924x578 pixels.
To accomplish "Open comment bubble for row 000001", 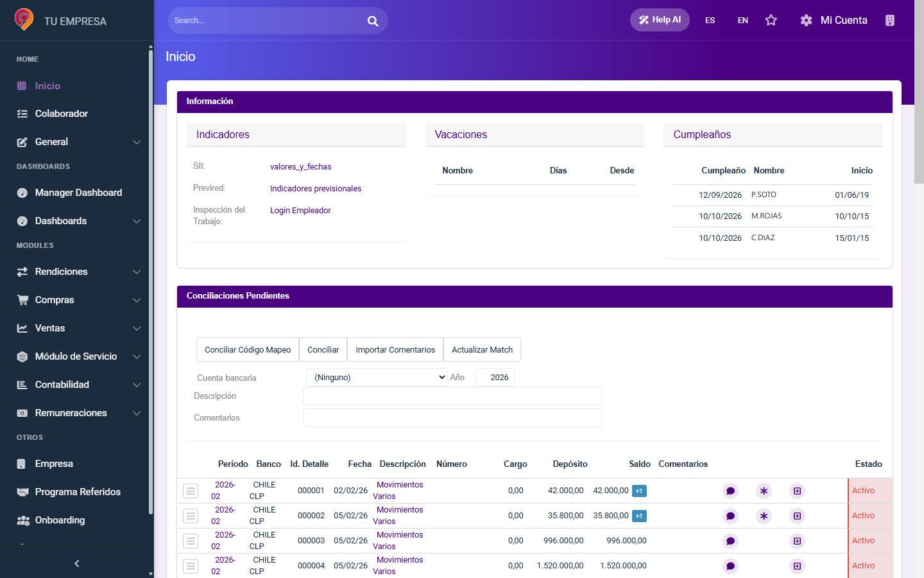I will coord(730,491).
